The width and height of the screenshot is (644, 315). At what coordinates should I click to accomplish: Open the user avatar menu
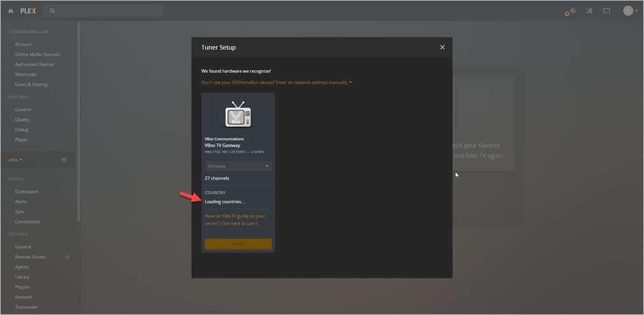[x=628, y=11]
